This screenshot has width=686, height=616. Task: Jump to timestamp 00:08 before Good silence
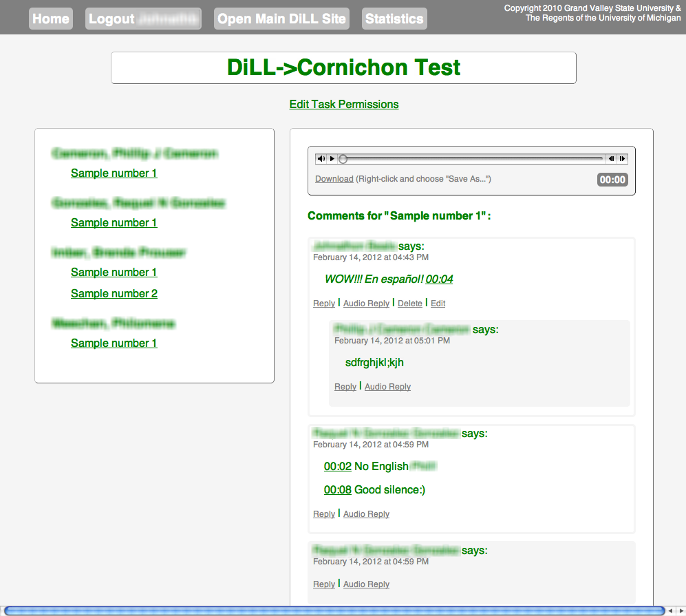[338, 489]
